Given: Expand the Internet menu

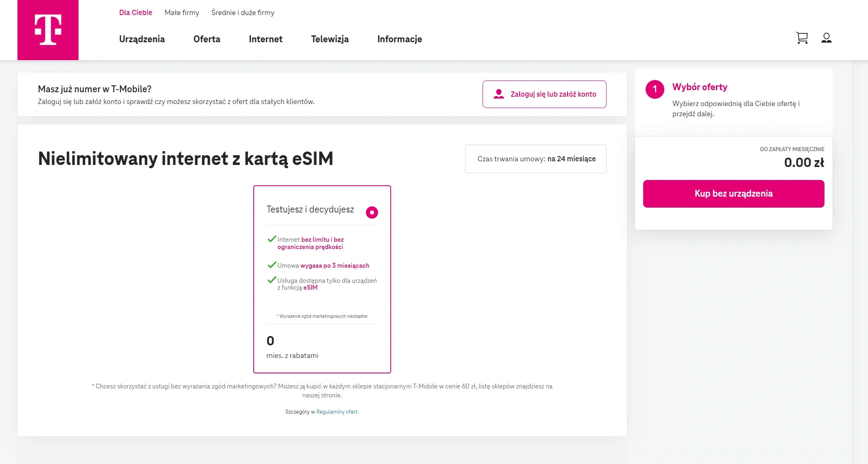Looking at the screenshot, I should click(x=265, y=39).
